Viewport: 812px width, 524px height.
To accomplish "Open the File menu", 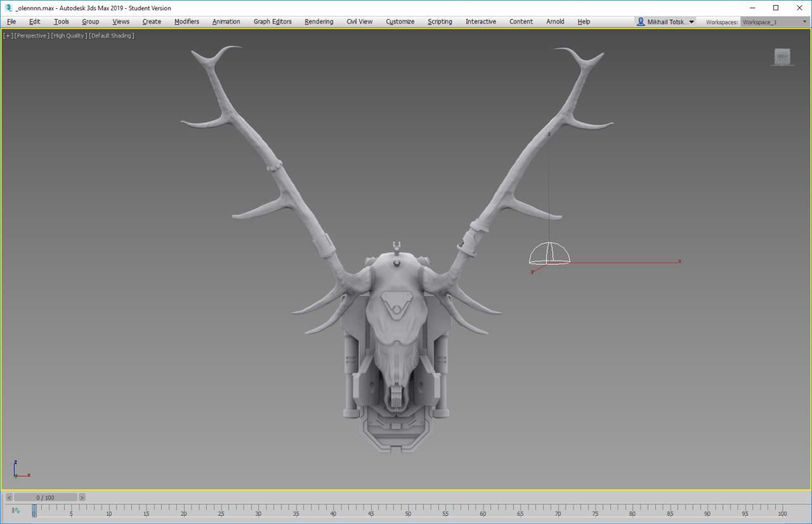I will tap(11, 22).
